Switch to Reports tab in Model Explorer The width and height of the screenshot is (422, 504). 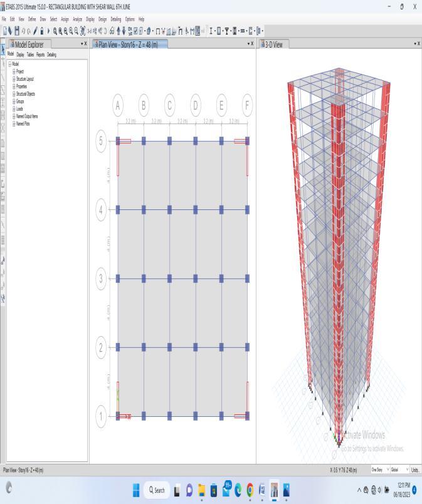(x=41, y=55)
